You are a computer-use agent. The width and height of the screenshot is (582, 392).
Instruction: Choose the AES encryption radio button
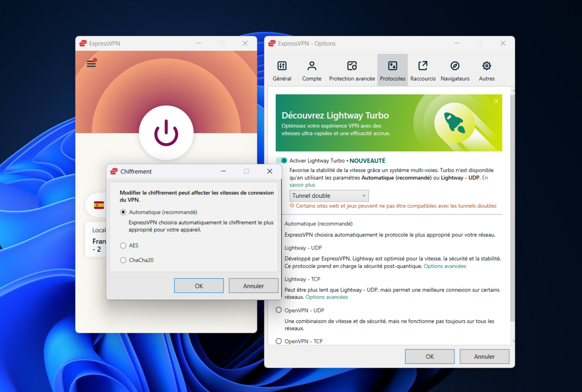(123, 246)
